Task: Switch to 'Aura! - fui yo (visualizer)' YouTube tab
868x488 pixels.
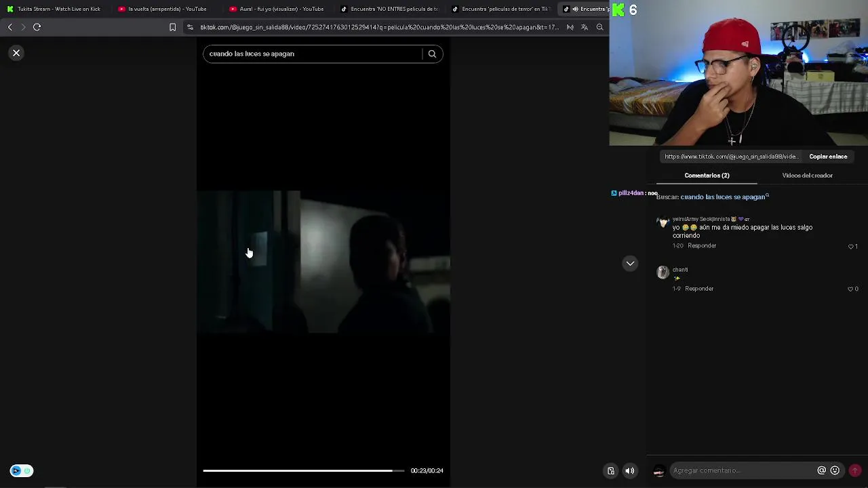Action: pyautogui.click(x=277, y=9)
